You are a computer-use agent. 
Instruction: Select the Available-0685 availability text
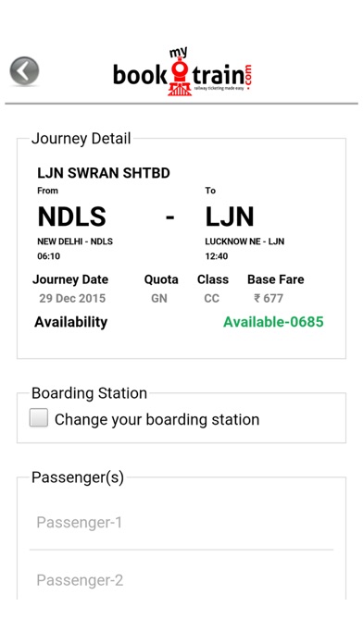tap(273, 322)
